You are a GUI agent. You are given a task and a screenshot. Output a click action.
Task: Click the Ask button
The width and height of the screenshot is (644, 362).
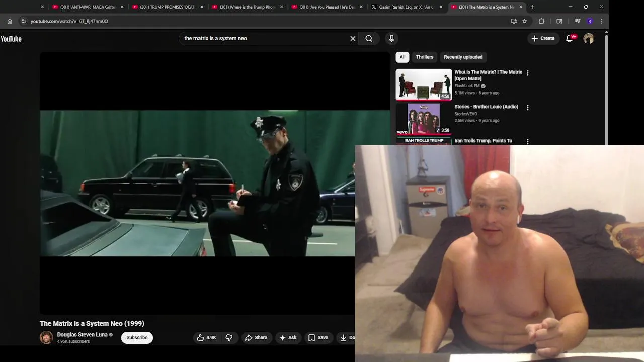click(x=288, y=338)
